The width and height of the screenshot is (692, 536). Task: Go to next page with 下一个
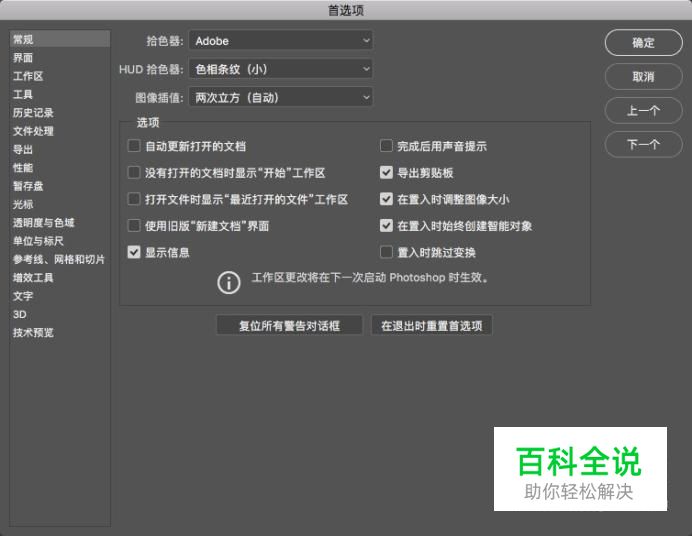click(643, 144)
